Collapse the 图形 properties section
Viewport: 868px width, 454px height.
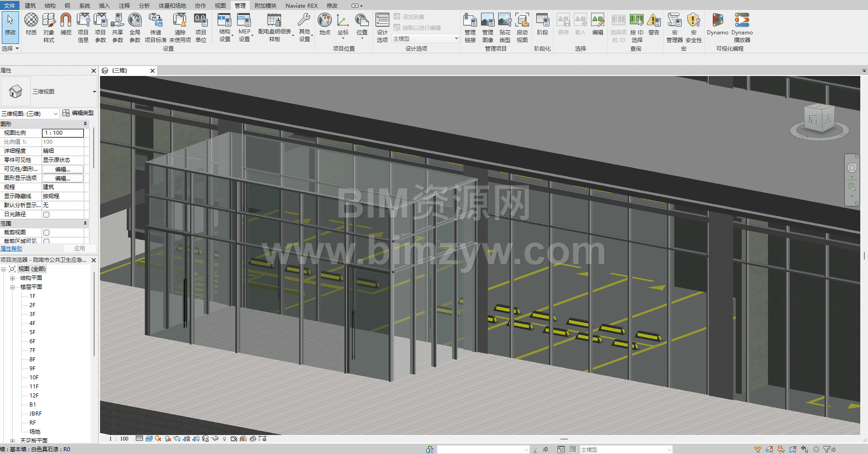coord(85,124)
